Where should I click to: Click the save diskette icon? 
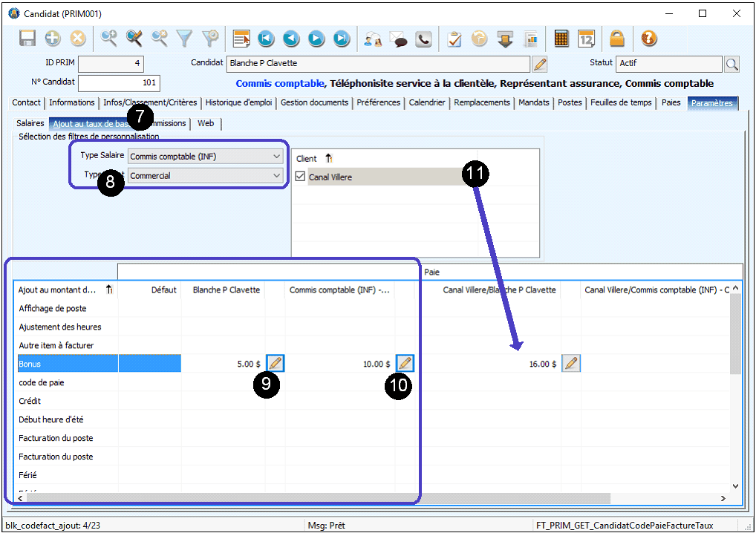27,39
